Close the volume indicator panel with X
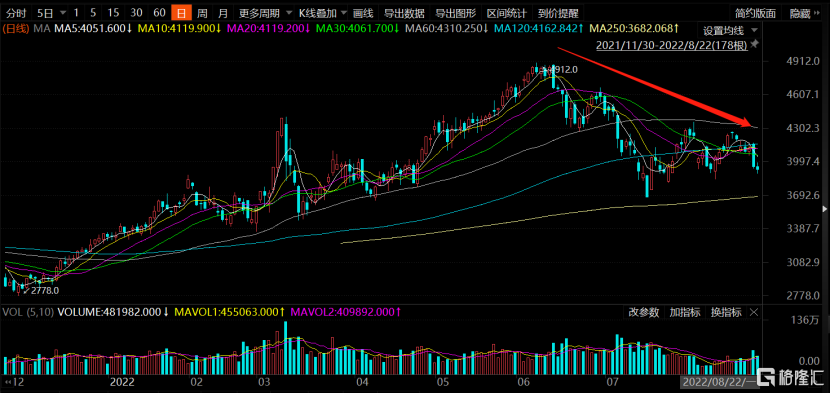 pos(755,312)
